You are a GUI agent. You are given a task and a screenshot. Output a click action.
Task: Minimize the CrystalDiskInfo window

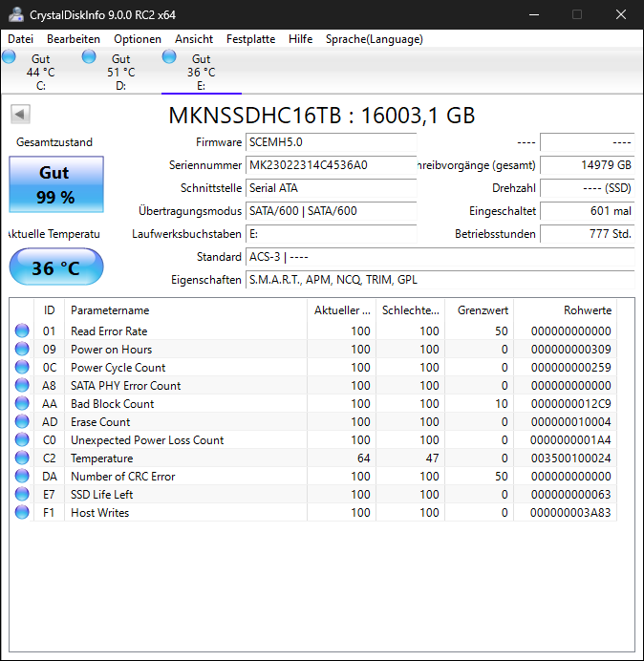point(534,14)
